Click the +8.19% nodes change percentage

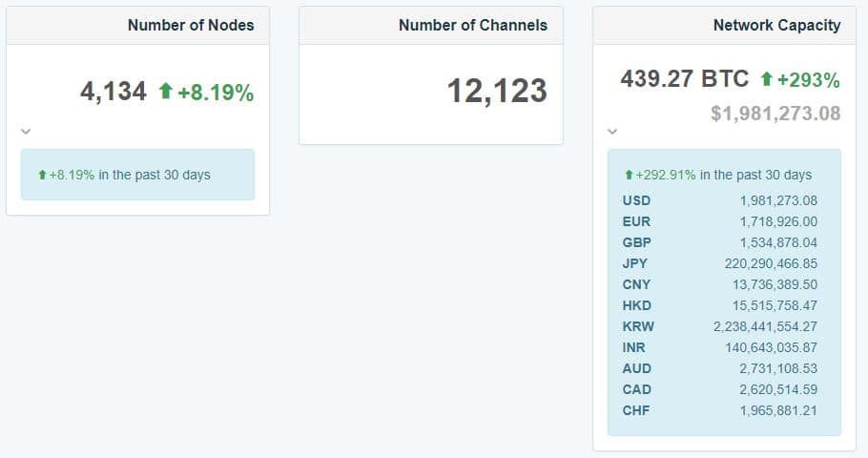coord(216,93)
